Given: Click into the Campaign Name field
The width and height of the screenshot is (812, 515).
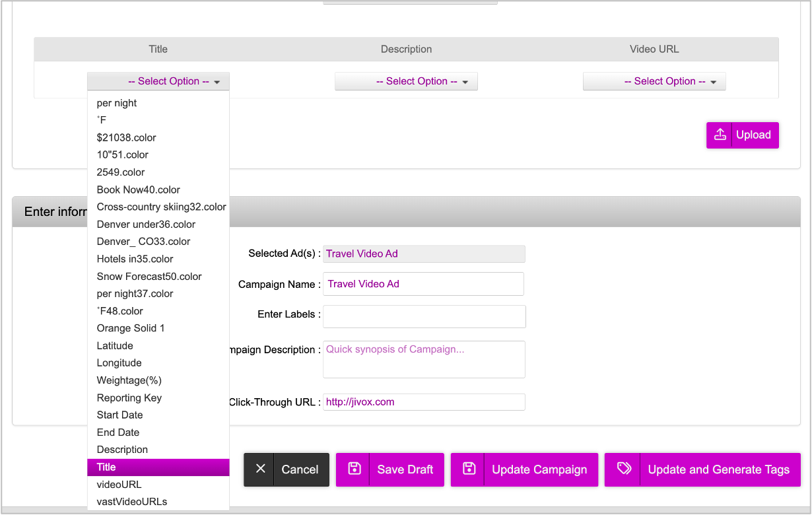Looking at the screenshot, I should click(423, 284).
